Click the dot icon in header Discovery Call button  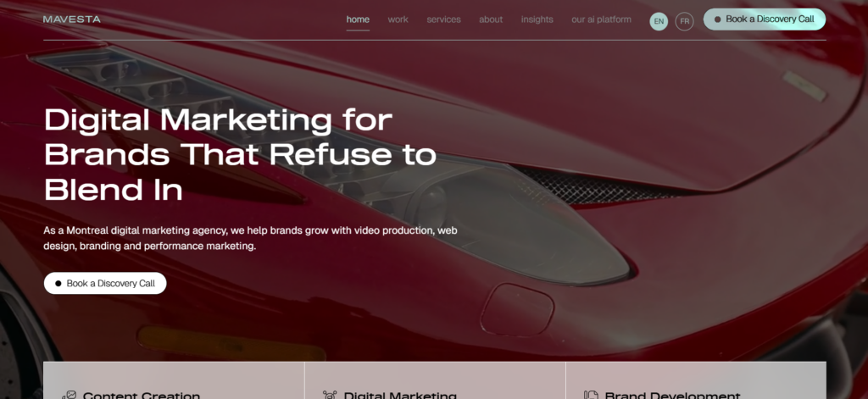717,19
